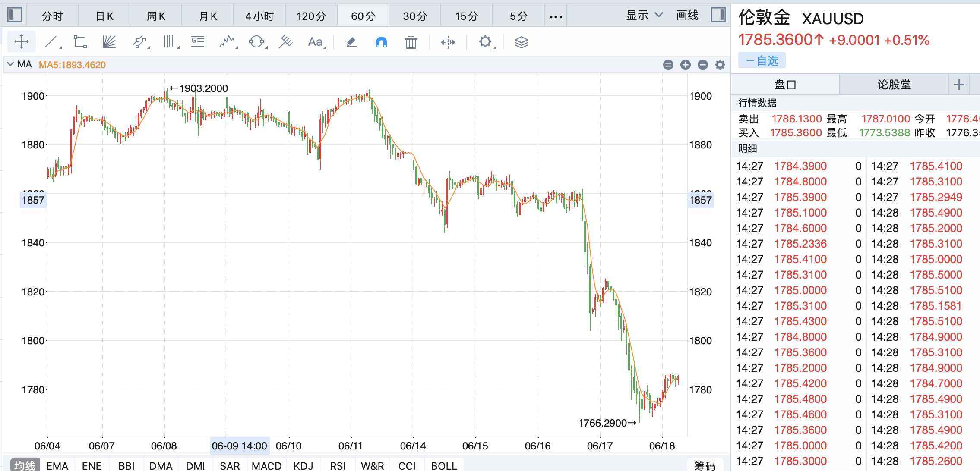This screenshot has height=471, width=980.
Task: Select the DMA indicator tab
Action: 161,465
